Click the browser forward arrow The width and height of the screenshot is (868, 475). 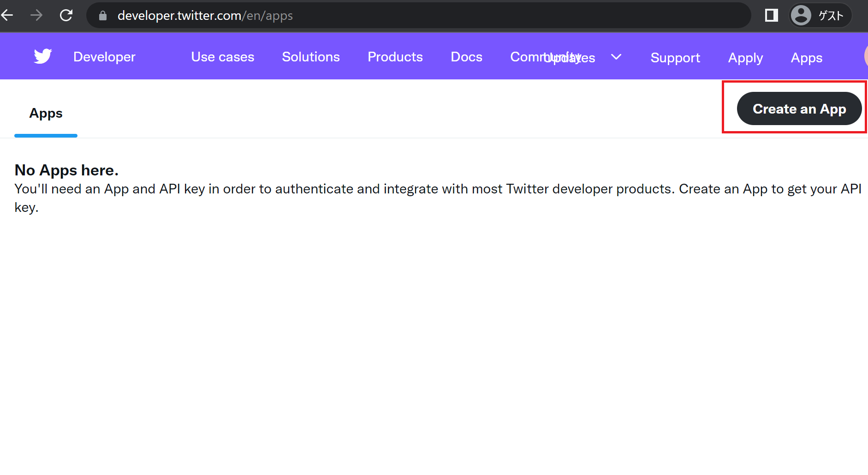pyautogui.click(x=36, y=15)
